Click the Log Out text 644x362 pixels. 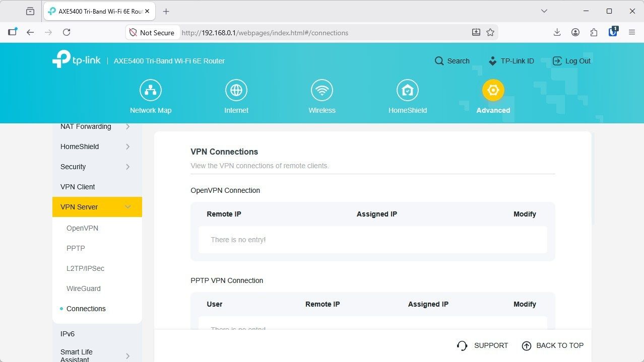pyautogui.click(x=578, y=61)
